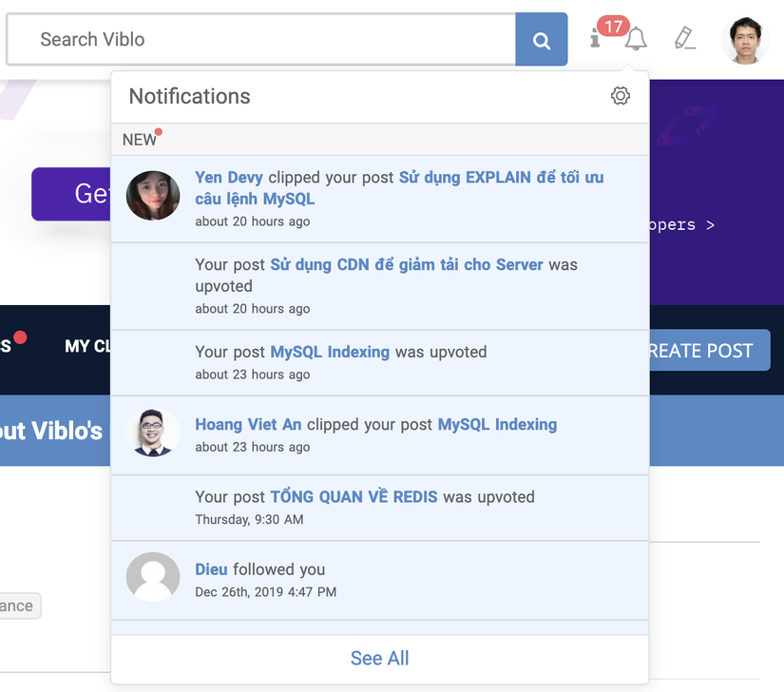Click the 17 unread badge
Image resolution: width=784 pixels, height=692 pixels.
coord(614,26)
